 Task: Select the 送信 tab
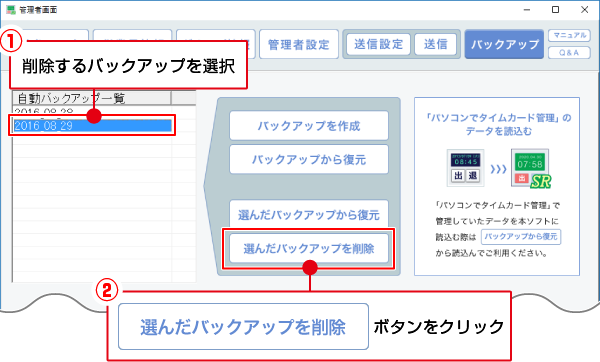435,44
